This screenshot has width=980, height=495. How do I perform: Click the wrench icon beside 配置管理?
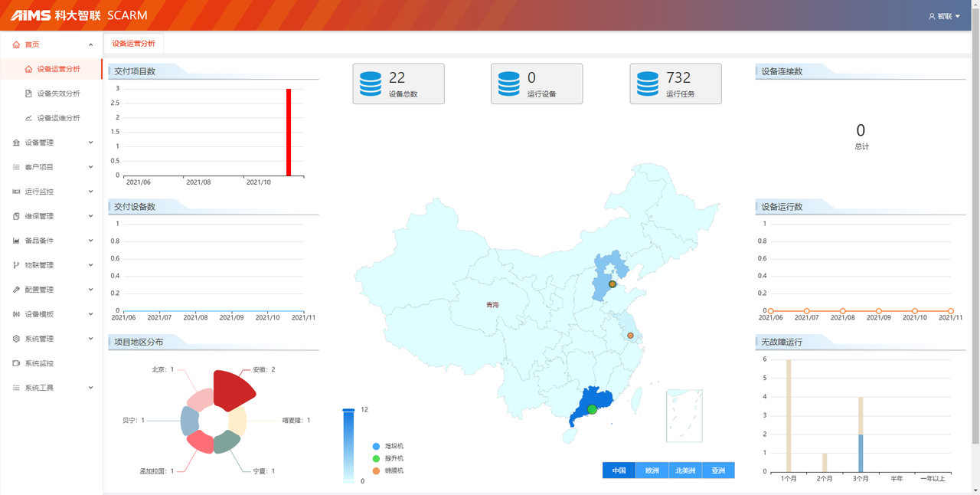click(16, 290)
